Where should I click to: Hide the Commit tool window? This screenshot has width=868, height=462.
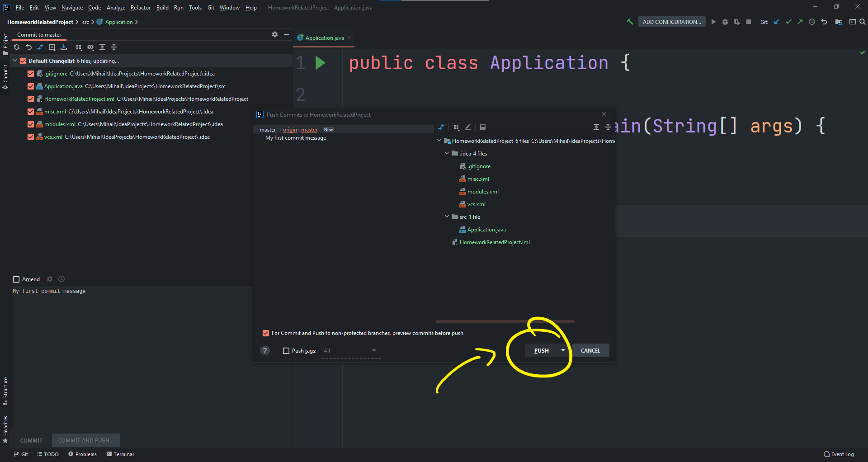pyautogui.click(x=286, y=34)
